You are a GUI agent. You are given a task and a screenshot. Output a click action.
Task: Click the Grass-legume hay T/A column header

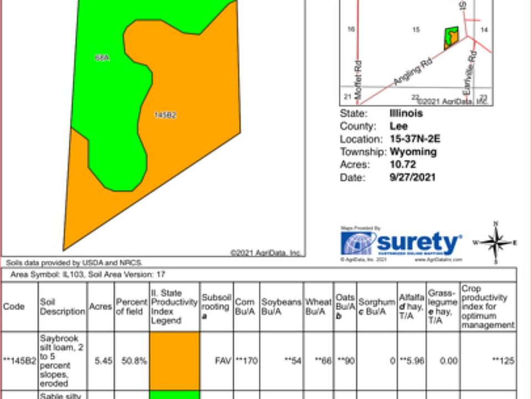click(442, 306)
